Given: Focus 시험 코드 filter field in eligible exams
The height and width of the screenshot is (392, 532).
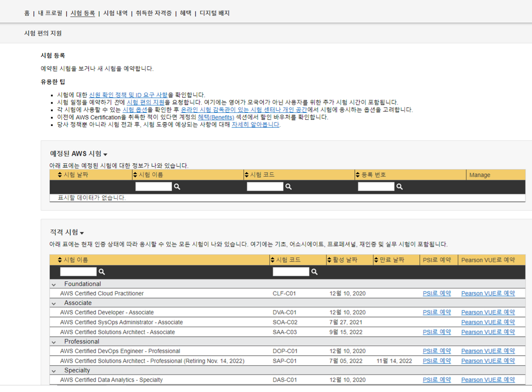Looking at the screenshot, I should [291, 272].
